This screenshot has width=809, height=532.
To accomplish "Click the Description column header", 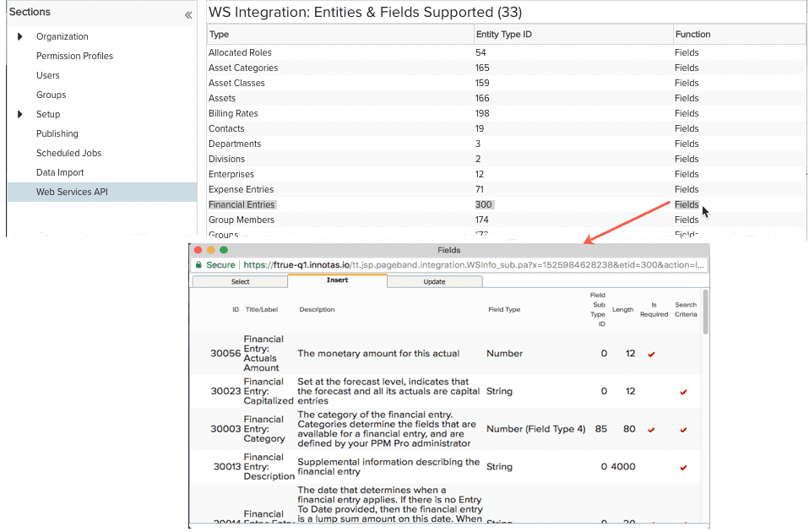I will click(317, 310).
